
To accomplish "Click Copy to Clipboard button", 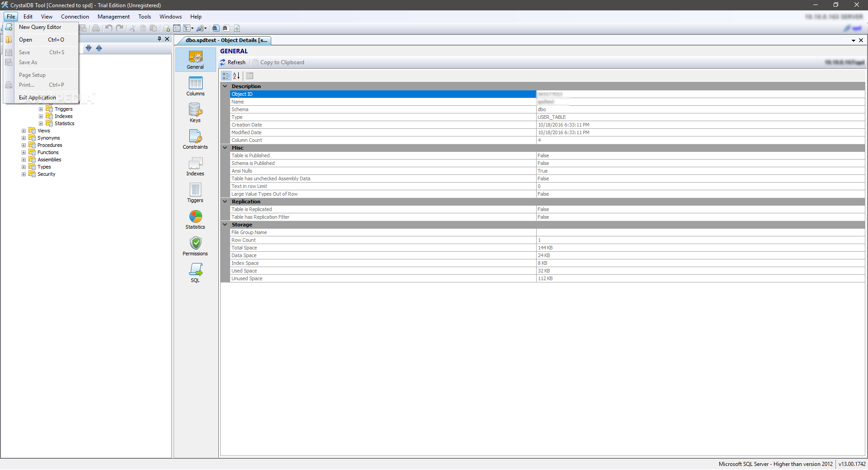I will [x=278, y=62].
